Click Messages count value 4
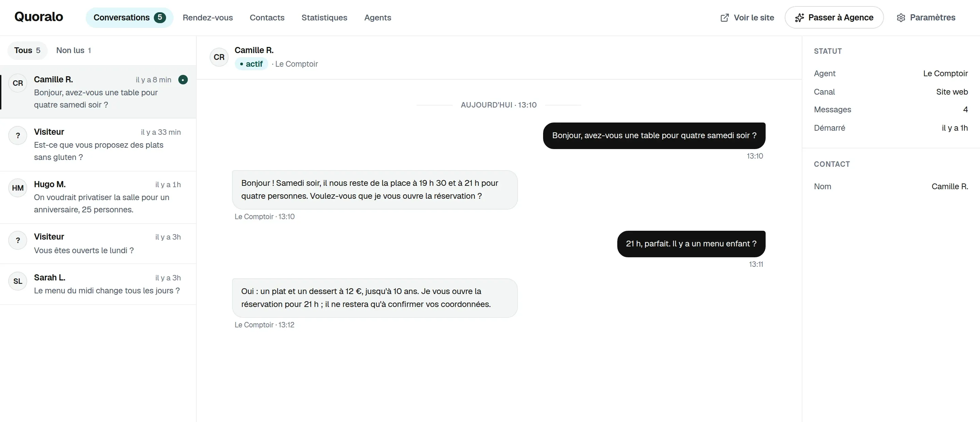This screenshot has height=422, width=980. click(x=965, y=110)
